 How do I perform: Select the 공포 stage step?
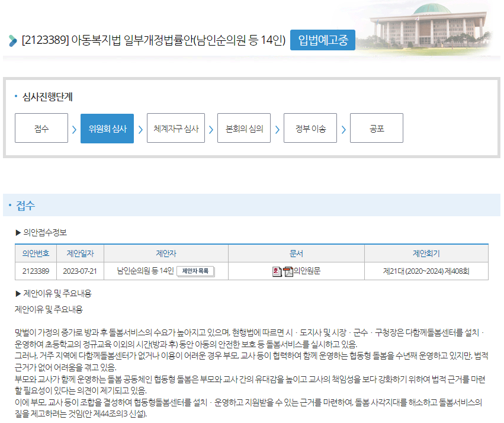[x=377, y=129]
